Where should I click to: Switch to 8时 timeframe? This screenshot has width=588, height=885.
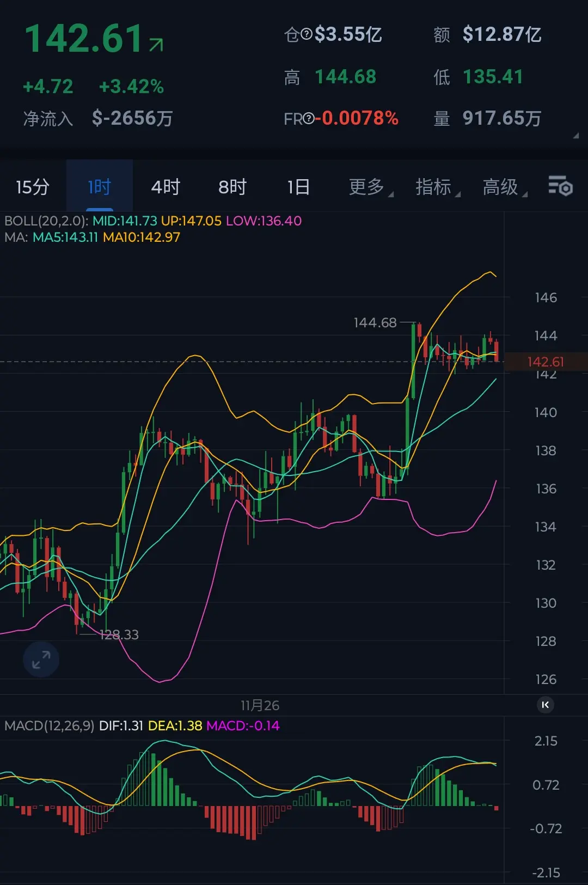[x=232, y=187]
